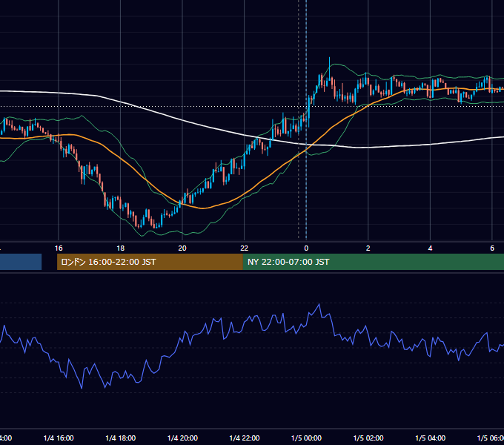Click the 1/4 16:00 label on the bottom axis
Image resolution: width=504 pixels, height=445 pixels.
pyautogui.click(x=59, y=438)
